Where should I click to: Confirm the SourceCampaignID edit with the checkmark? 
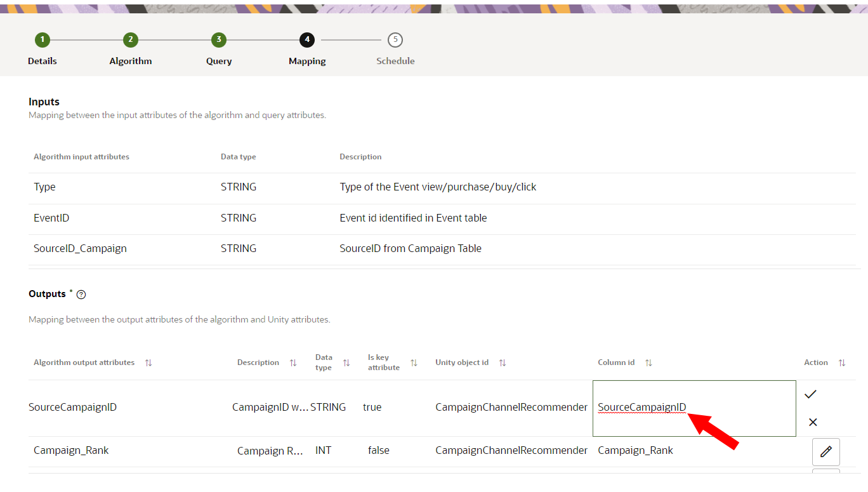pos(810,394)
